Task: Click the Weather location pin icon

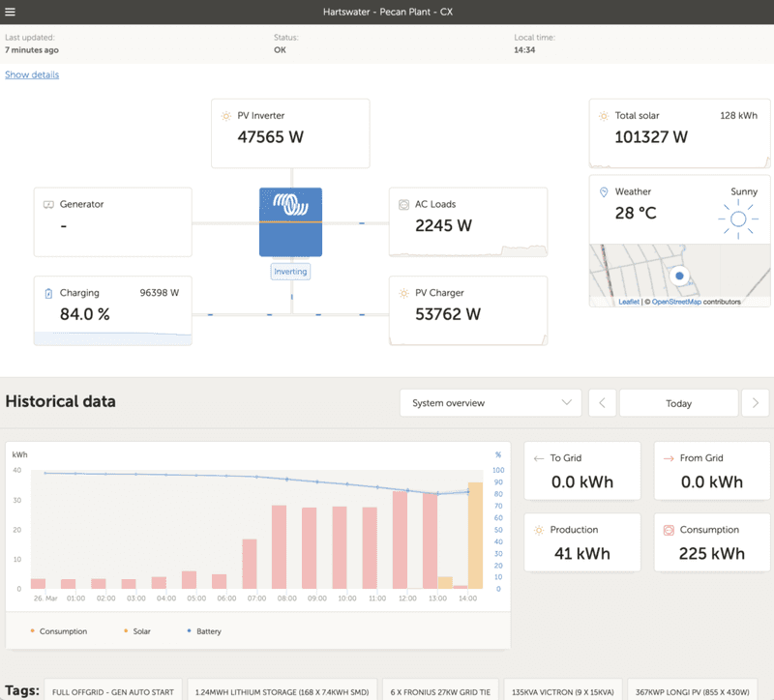Action: [x=604, y=192]
